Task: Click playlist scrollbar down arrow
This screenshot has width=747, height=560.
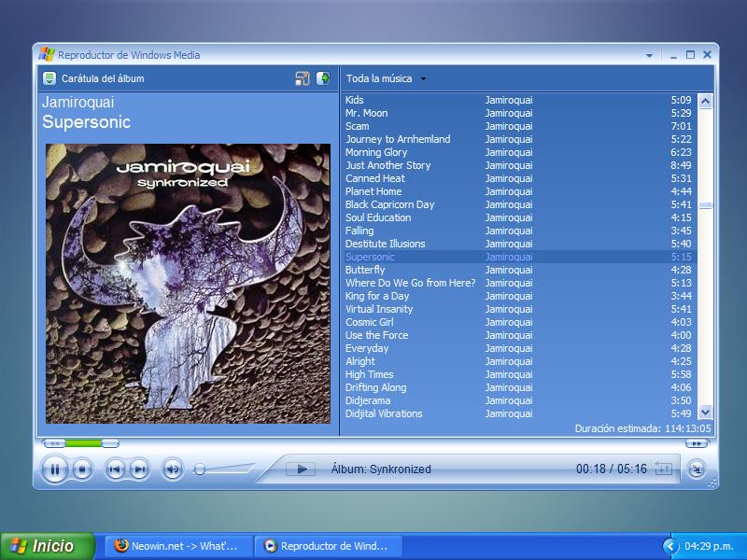Action: pyautogui.click(x=706, y=412)
